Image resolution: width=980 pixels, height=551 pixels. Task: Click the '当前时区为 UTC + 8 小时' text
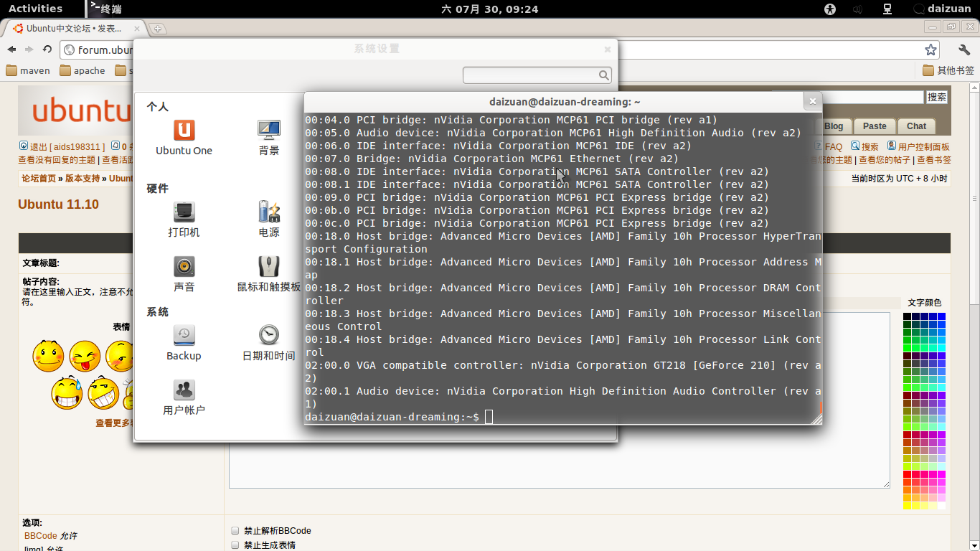click(x=899, y=179)
